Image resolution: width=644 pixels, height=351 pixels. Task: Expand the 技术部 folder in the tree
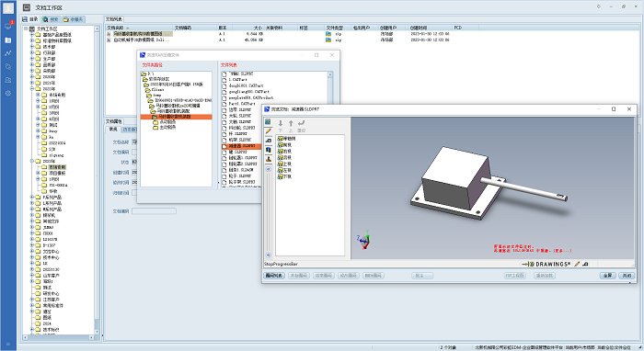coord(32,47)
